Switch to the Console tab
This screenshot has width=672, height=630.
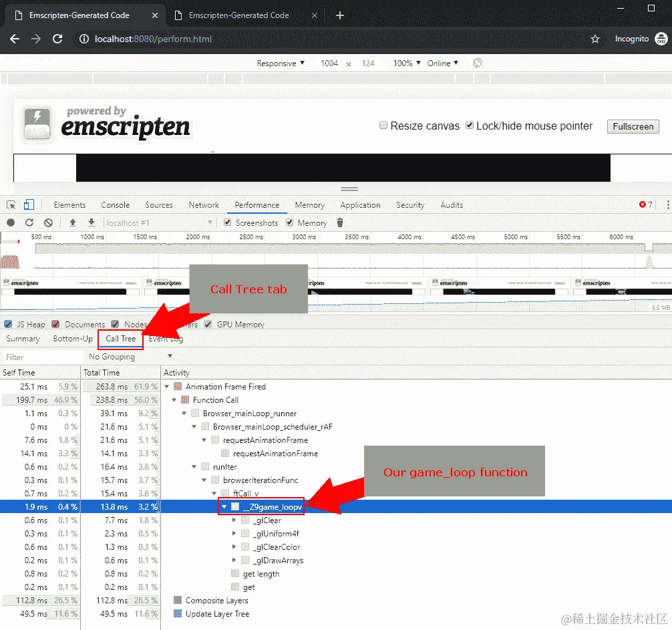pyautogui.click(x=116, y=205)
